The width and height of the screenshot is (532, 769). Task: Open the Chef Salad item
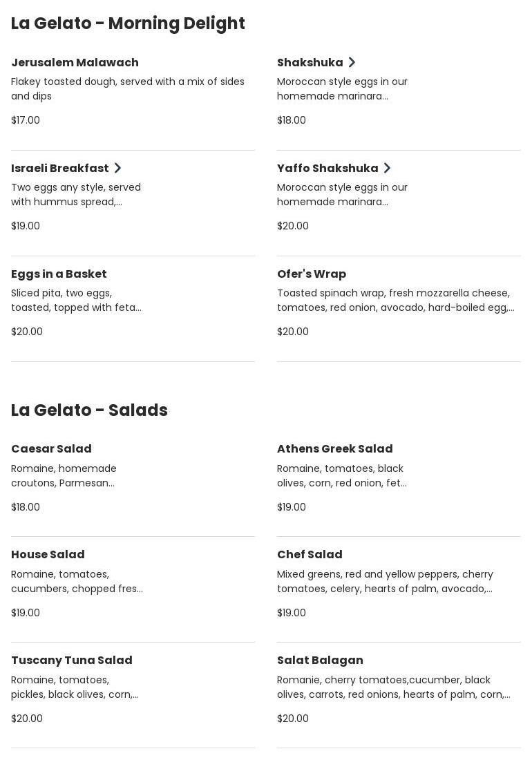[310, 555]
